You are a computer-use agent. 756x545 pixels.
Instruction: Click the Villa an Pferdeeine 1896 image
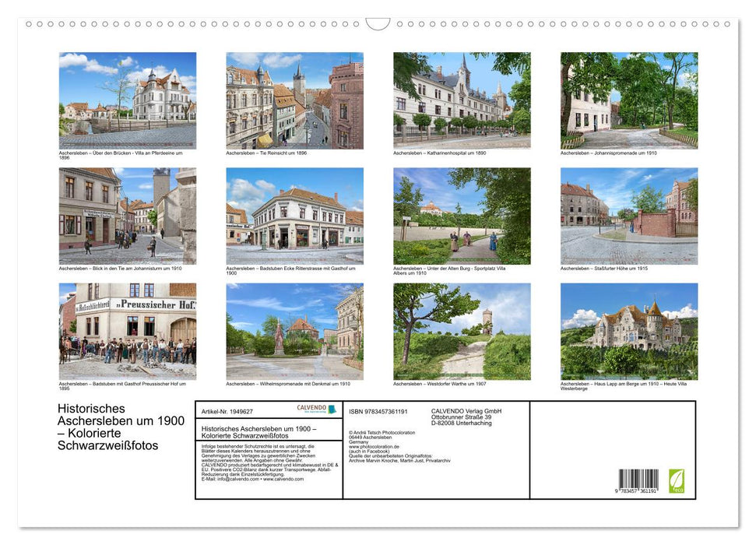[126, 100]
